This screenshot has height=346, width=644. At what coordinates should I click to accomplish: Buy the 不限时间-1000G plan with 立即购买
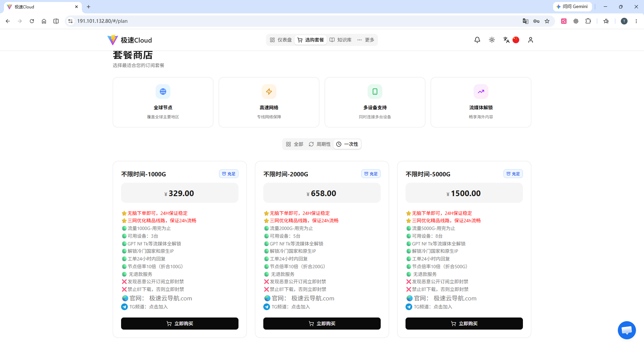coord(180,324)
